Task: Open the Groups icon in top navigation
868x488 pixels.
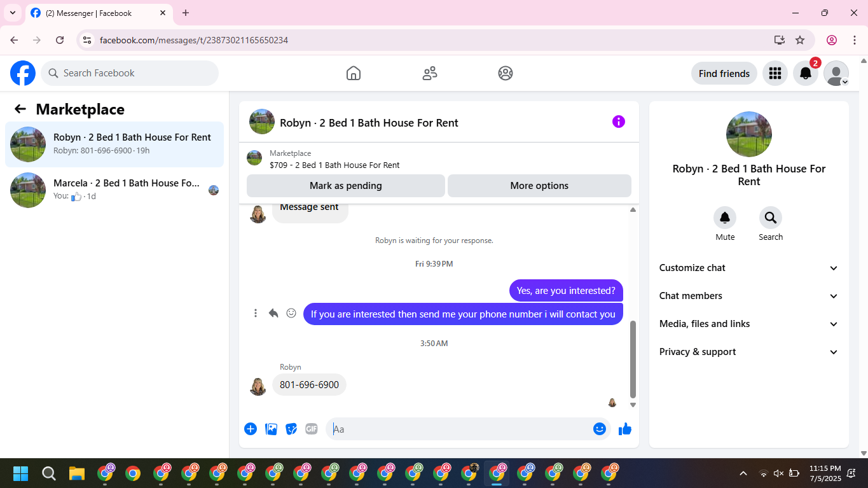Action: 506,73
